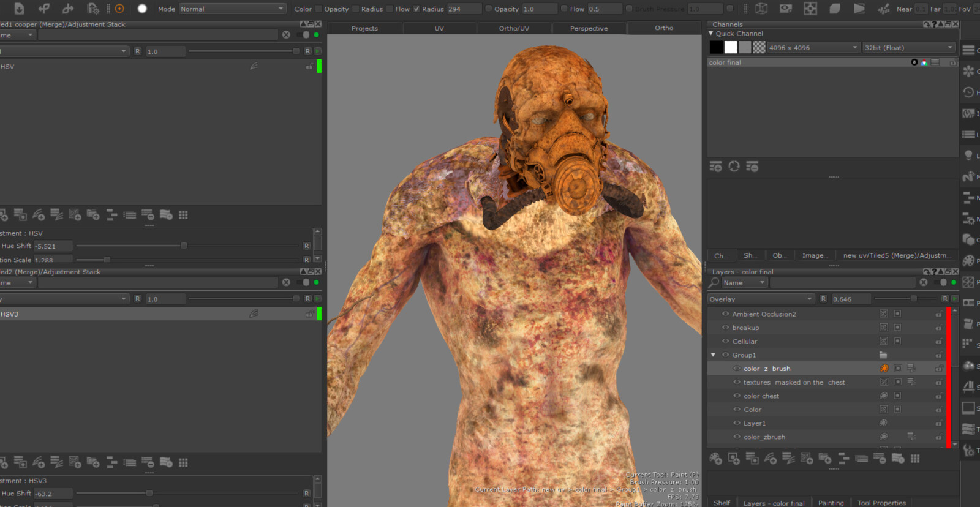980x507 pixels.
Task: Uncheck the checkbox before the Radius 294 field
Action: 417,9
